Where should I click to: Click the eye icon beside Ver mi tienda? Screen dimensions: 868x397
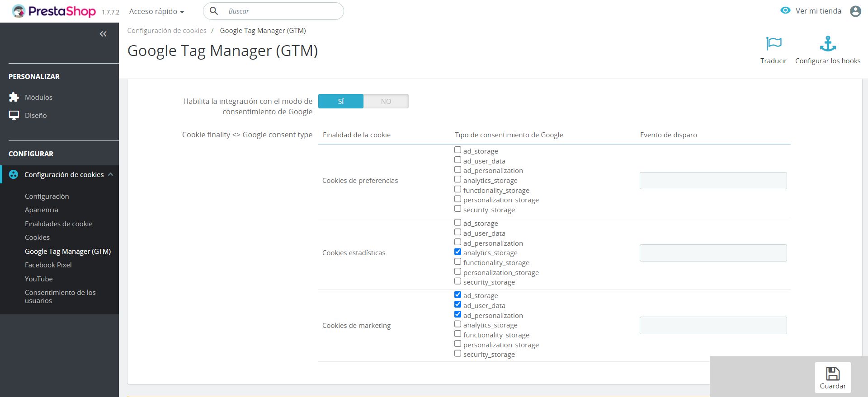(x=785, y=10)
